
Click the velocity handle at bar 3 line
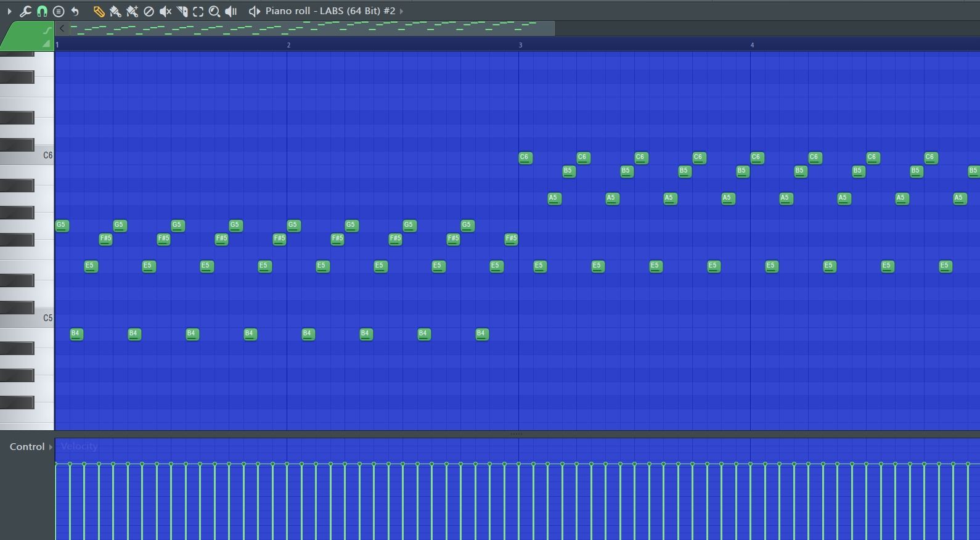[519, 464]
